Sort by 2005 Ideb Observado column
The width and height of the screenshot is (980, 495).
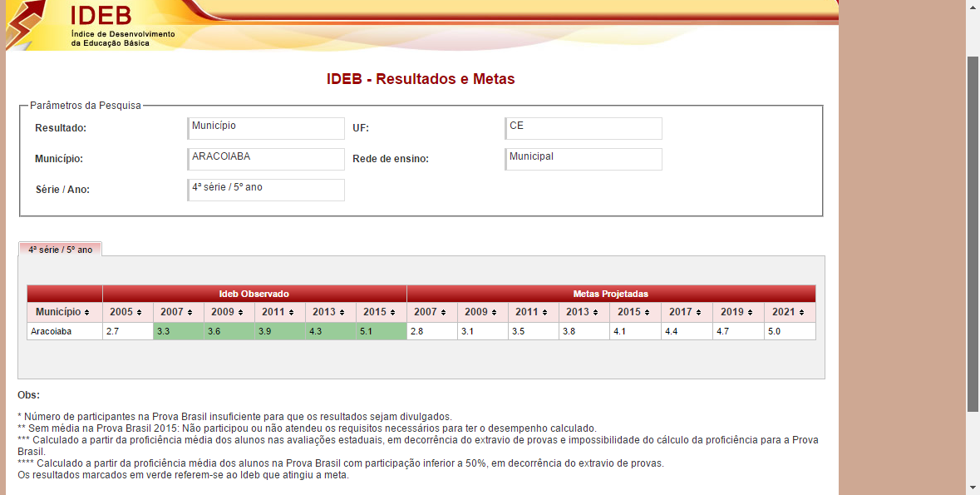click(127, 312)
